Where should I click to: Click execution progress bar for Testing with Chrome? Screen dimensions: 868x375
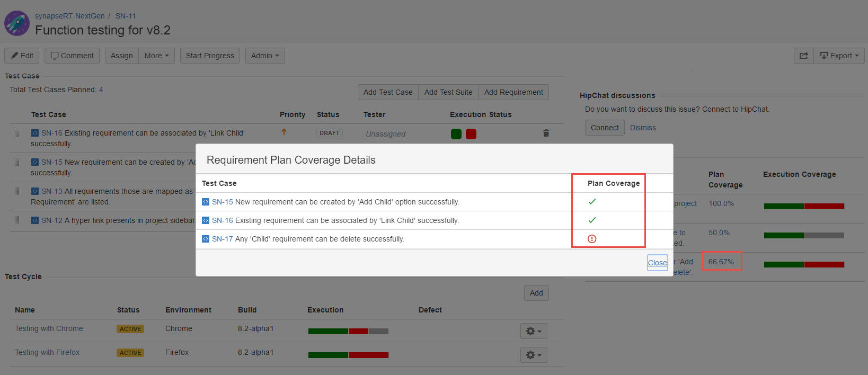coord(348,331)
